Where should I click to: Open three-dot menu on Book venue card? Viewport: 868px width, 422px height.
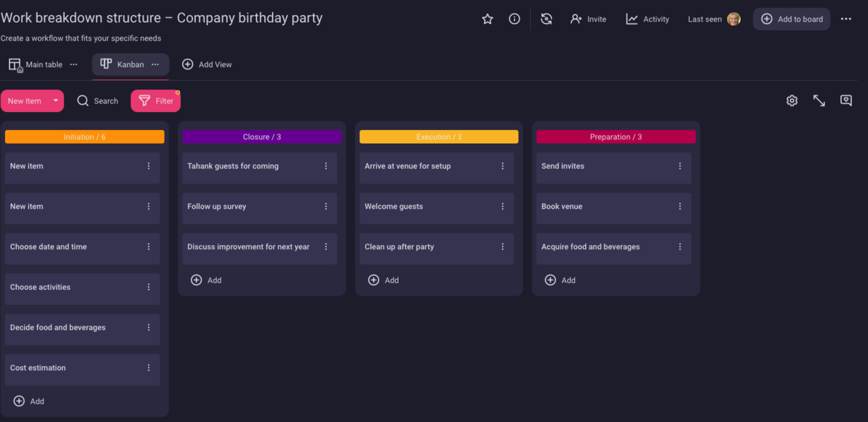(680, 207)
